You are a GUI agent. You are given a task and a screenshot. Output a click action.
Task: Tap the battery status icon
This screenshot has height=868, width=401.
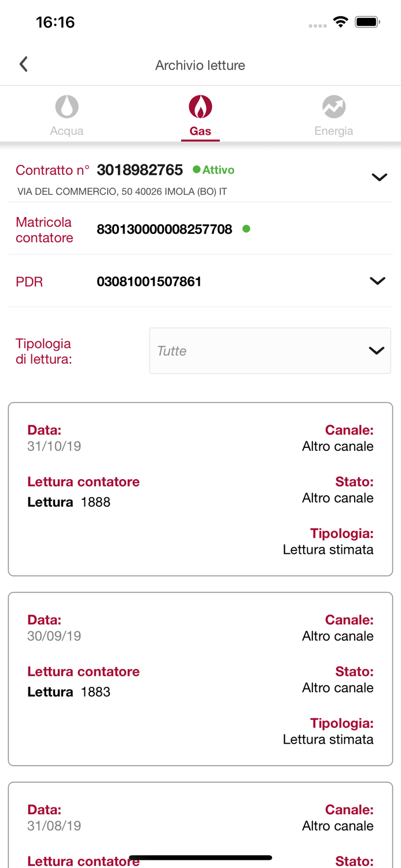pyautogui.click(x=367, y=22)
